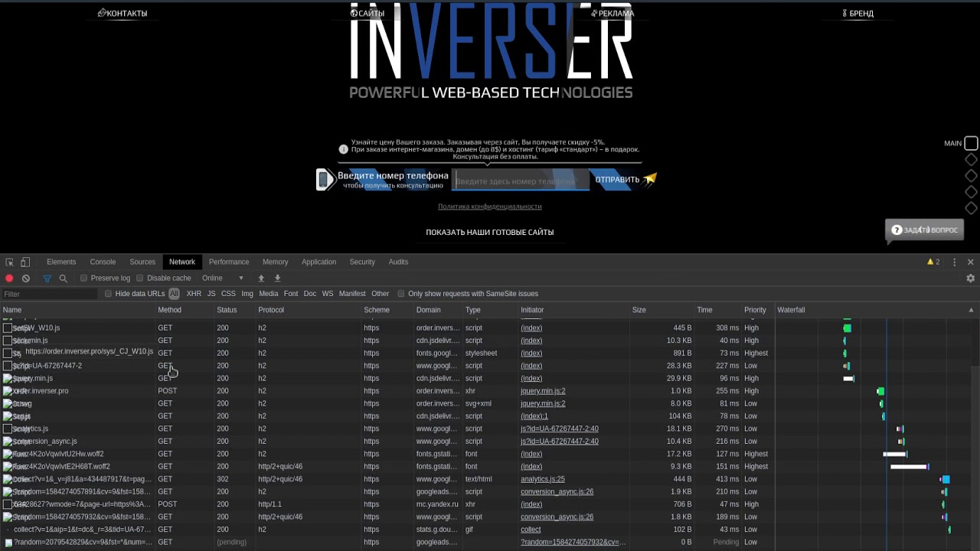Activate the inspect element picker icon
Viewport: 980px width, 551px height.
pyautogui.click(x=9, y=262)
